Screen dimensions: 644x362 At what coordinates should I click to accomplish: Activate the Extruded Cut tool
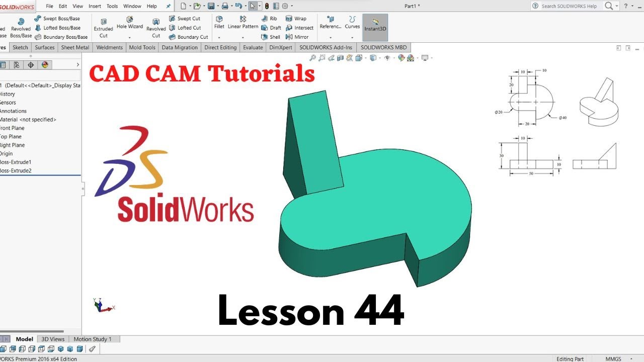pos(104,28)
